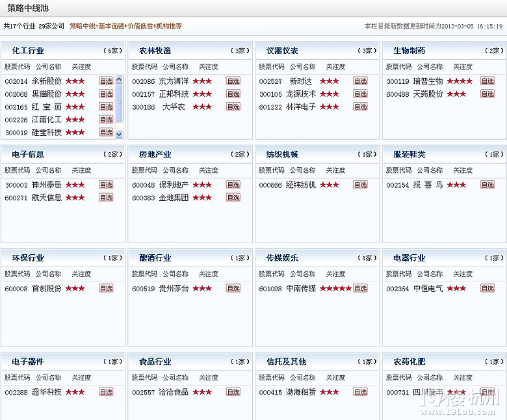
Task: Click 自选 for 报喜鸟 002154
Action: tap(487, 185)
